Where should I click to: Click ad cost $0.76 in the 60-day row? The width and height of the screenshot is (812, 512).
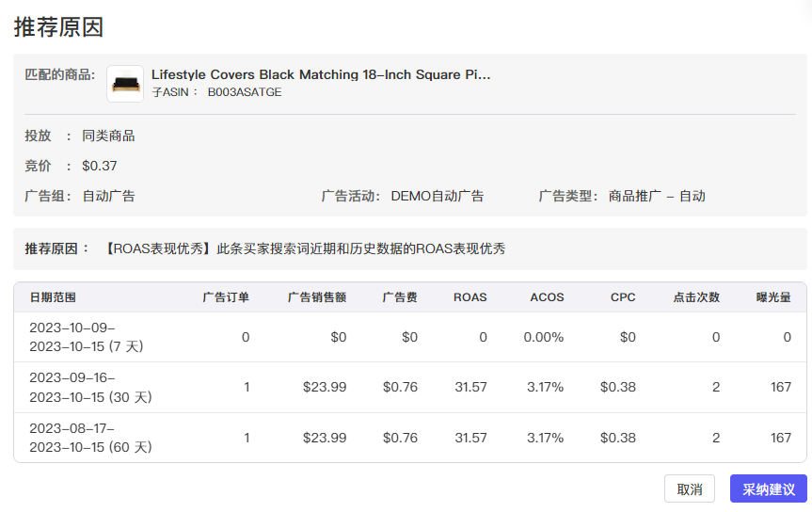(400, 438)
